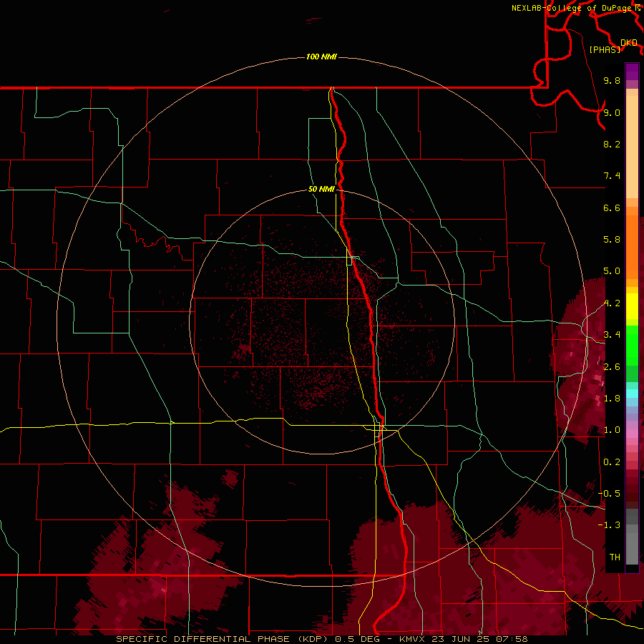Image resolution: width=644 pixels, height=644 pixels.
Task: Select the -0.5 scale value
Action: [609, 494]
